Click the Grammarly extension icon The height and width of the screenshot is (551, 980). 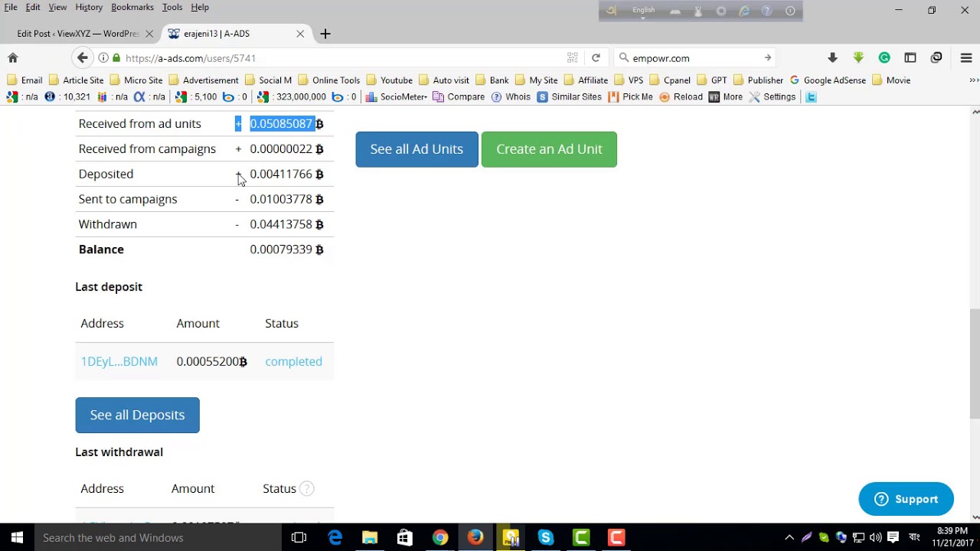pos(884,58)
